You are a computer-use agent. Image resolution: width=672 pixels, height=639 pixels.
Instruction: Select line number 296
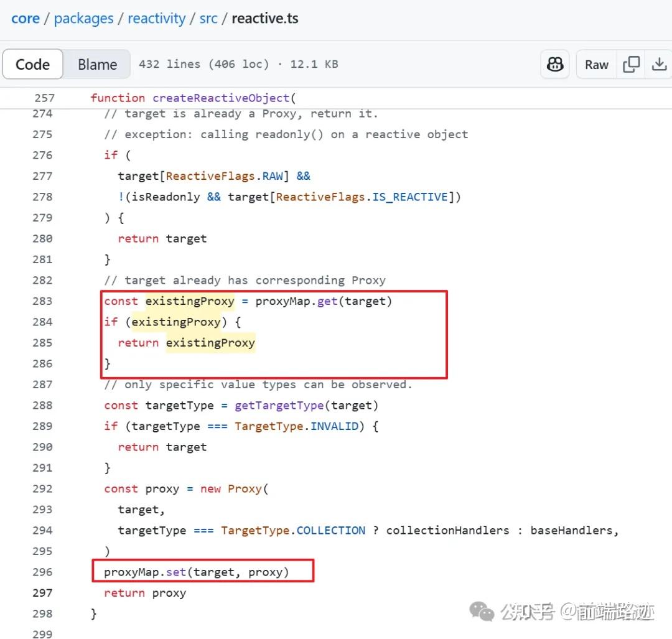42,572
